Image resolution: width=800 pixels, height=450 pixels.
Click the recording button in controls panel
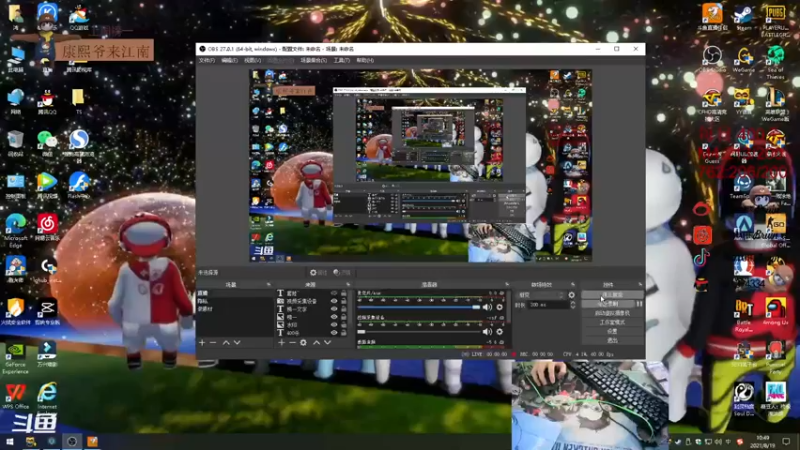(x=608, y=304)
